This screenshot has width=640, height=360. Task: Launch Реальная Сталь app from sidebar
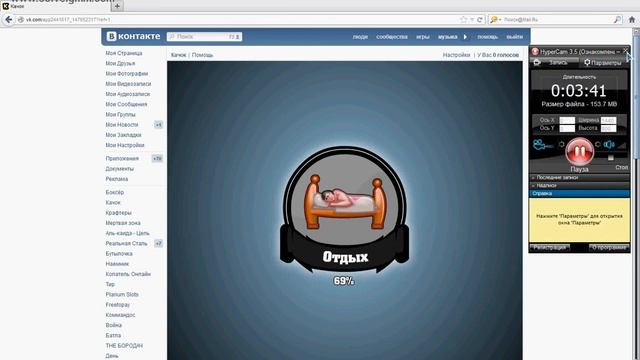click(127, 243)
